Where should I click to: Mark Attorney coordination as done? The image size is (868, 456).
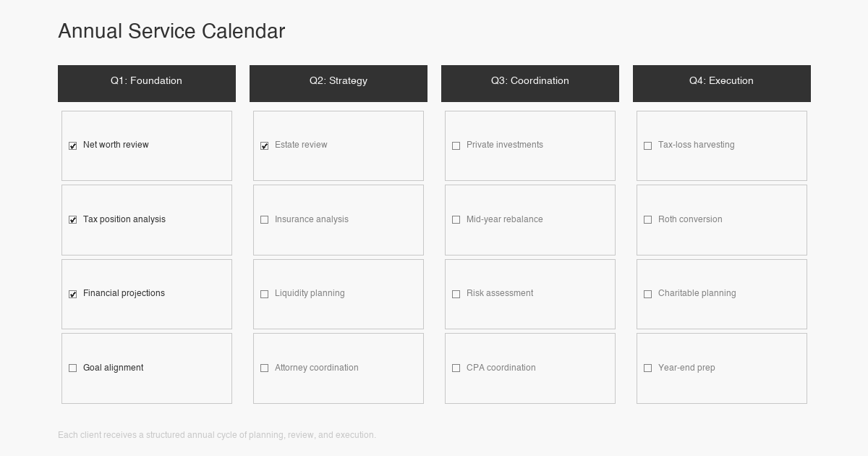click(x=264, y=368)
